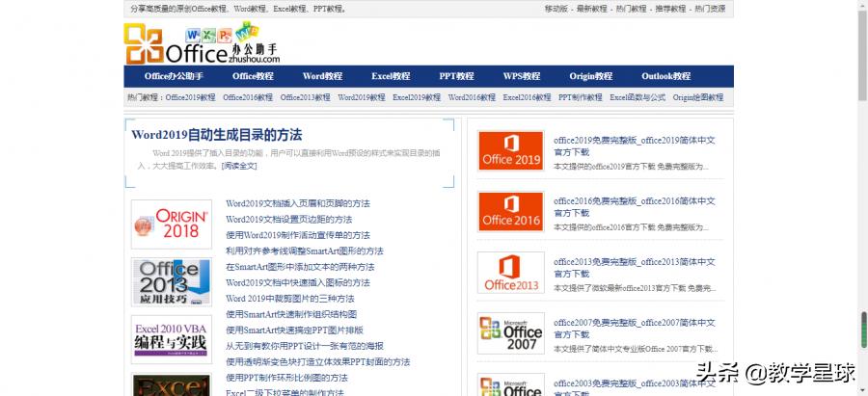Open 利用对齐参考线调整SmartArt图形的方法 article

[305, 251]
